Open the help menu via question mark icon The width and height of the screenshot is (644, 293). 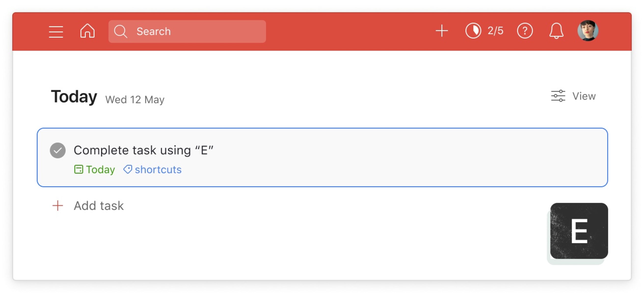(x=525, y=31)
